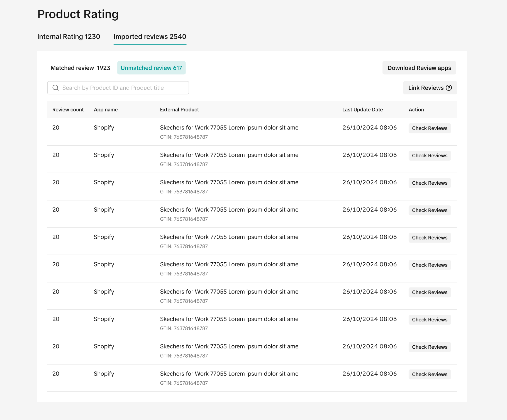Click the External Product column header

coord(179,110)
